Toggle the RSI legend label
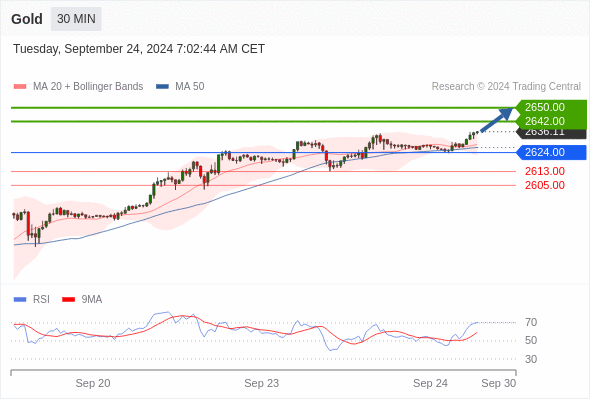Viewport: 590px width, 400px height. pos(41,300)
